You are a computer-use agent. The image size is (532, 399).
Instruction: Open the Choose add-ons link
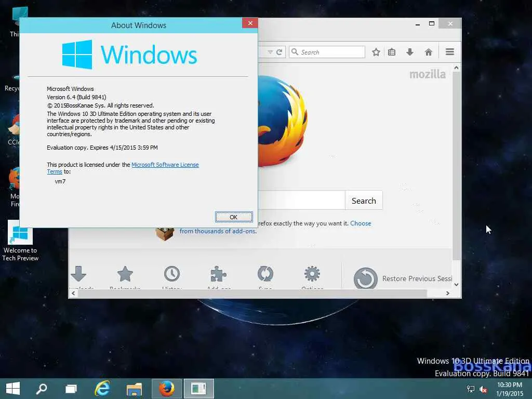361,223
